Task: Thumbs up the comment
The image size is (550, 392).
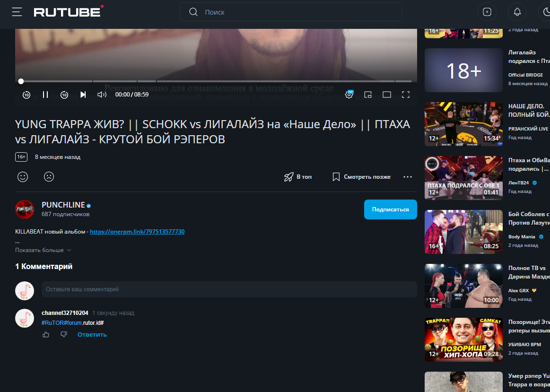Action: coord(46,334)
